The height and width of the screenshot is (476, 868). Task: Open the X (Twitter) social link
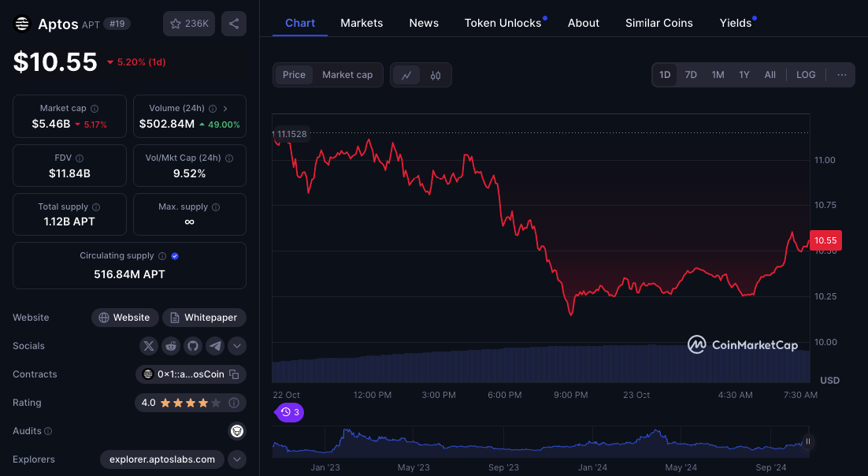pyautogui.click(x=148, y=346)
